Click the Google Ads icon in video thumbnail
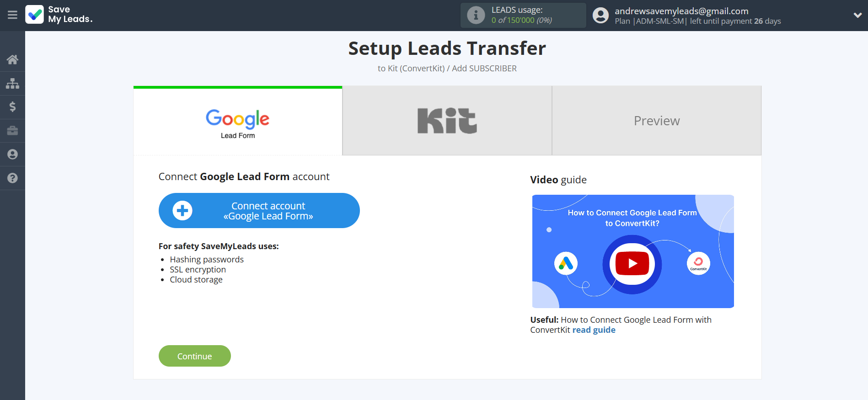This screenshot has width=868, height=400. pyautogui.click(x=566, y=264)
